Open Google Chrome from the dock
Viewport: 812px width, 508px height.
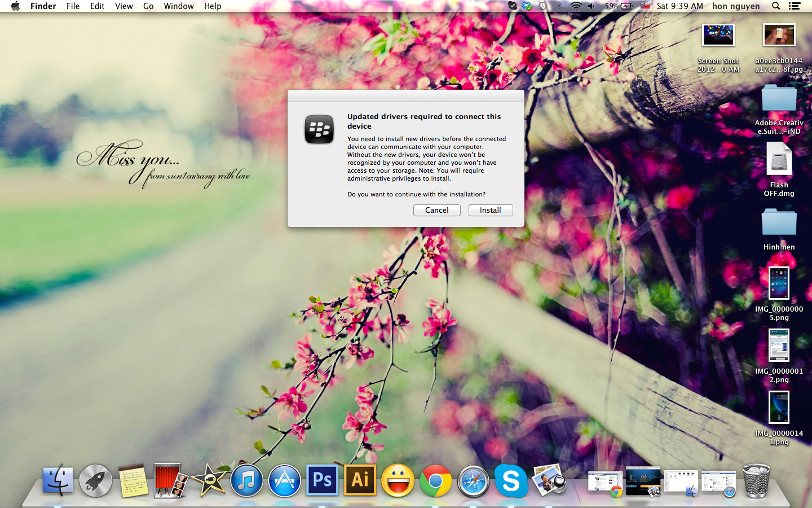(x=435, y=480)
